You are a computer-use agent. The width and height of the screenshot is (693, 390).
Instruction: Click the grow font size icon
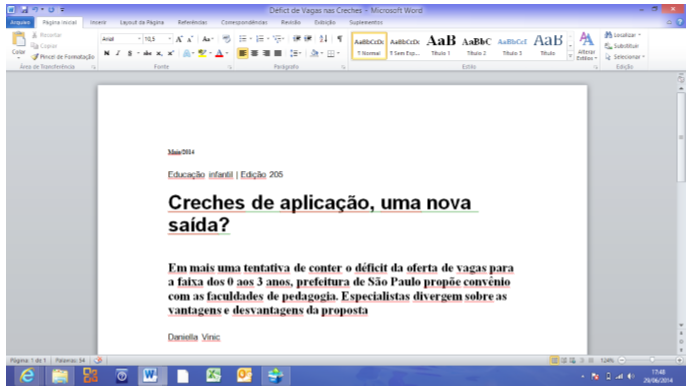[179, 39]
